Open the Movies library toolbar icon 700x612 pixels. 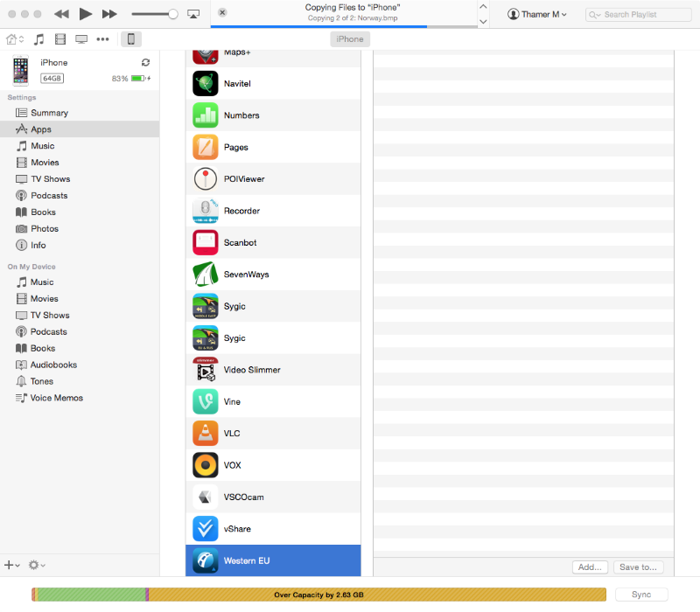click(x=60, y=39)
